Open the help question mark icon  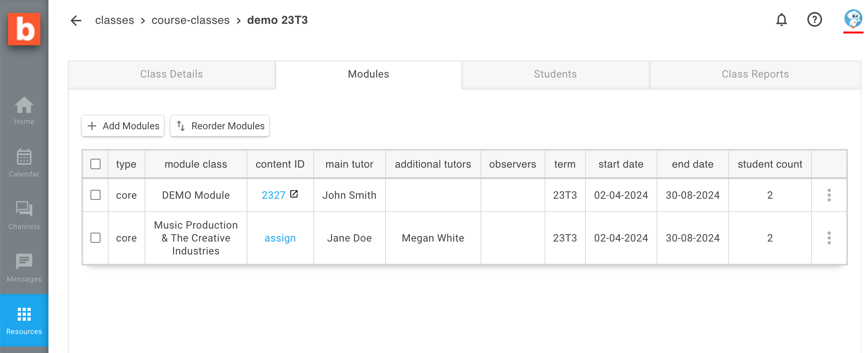814,19
